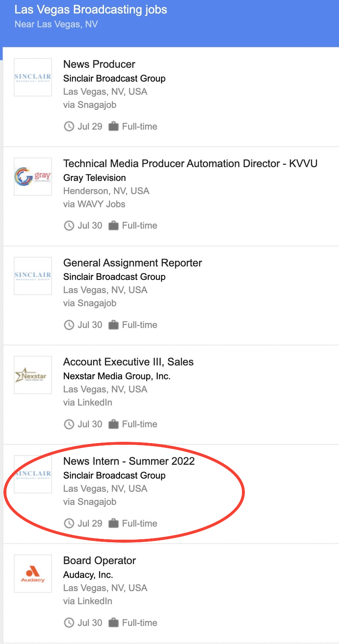Open the Sinclair logo on News Producer listing
This screenshot has width=339, height=644.
tap(33, 77)
